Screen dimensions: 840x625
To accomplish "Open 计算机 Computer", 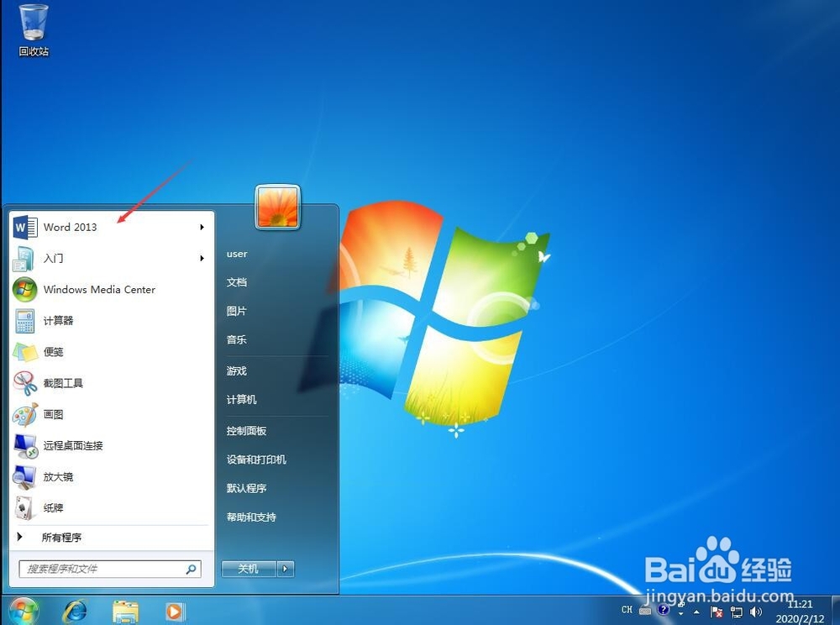I will tap(242, 400).
